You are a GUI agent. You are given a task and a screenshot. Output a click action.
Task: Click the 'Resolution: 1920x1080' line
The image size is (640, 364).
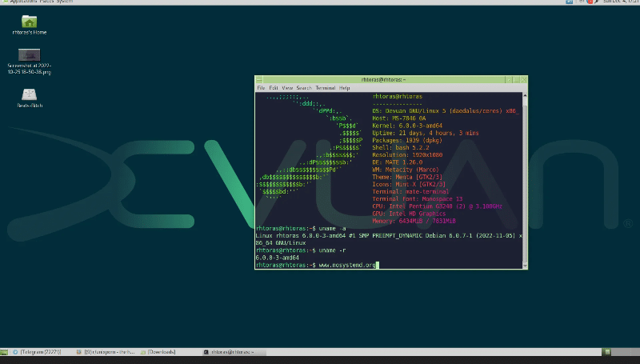click(x=407, y=155)
